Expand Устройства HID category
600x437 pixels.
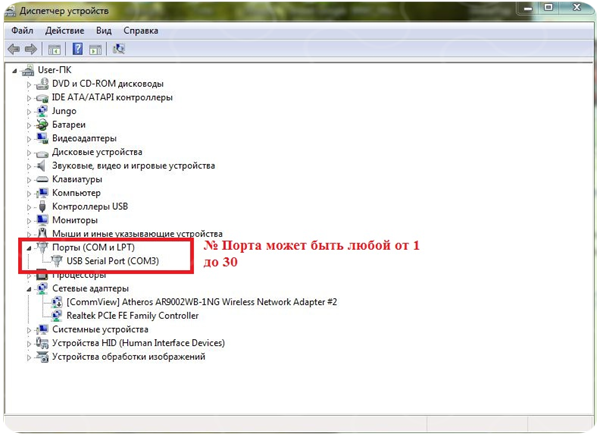29,344
